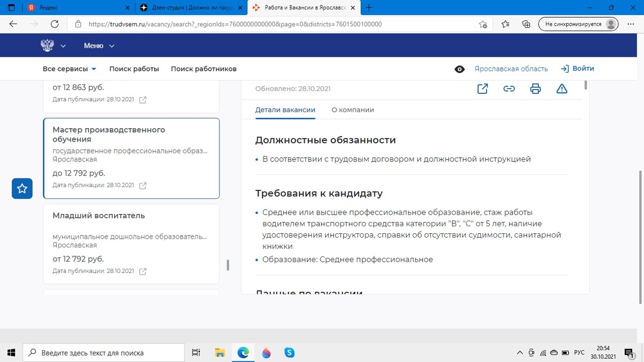The image size is (644, 362).
Task: Switch input language РУС
Action: pyautogui.click(x=579, y=352)
